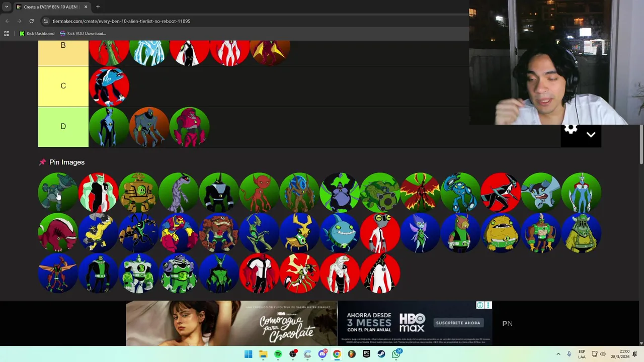This screenshot has height=362, width=644.
Task: Open a new browser tab
Action: click(x=98, y=7)
